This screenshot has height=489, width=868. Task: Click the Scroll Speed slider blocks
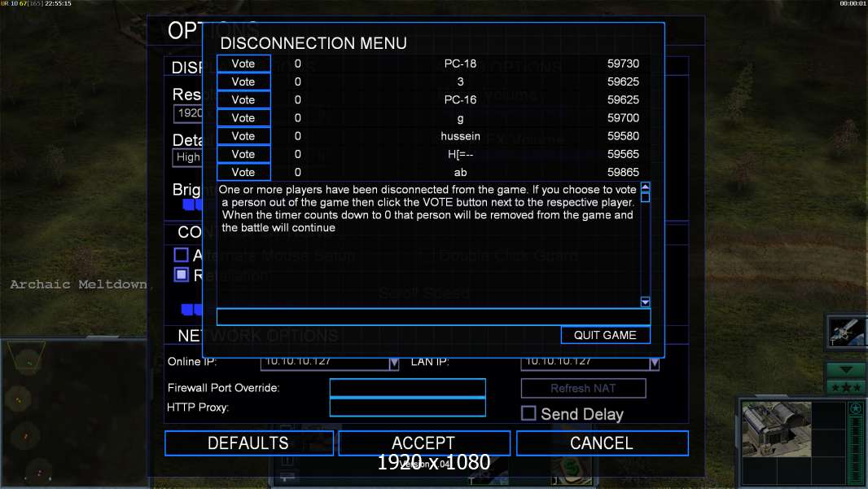(191, 309)
